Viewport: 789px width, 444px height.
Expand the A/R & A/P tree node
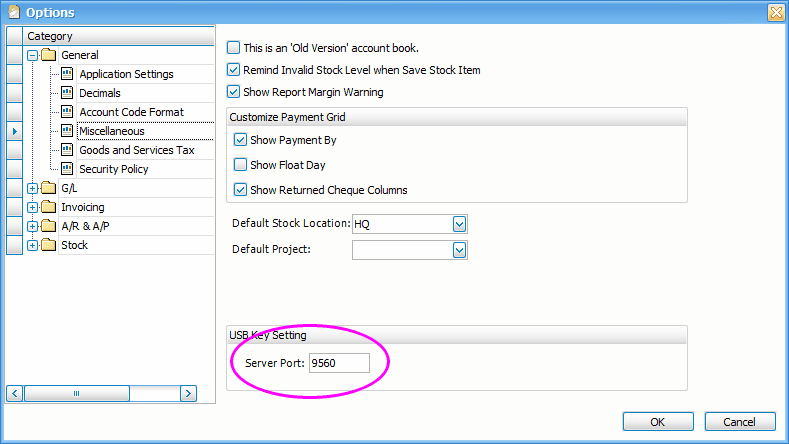33,226
